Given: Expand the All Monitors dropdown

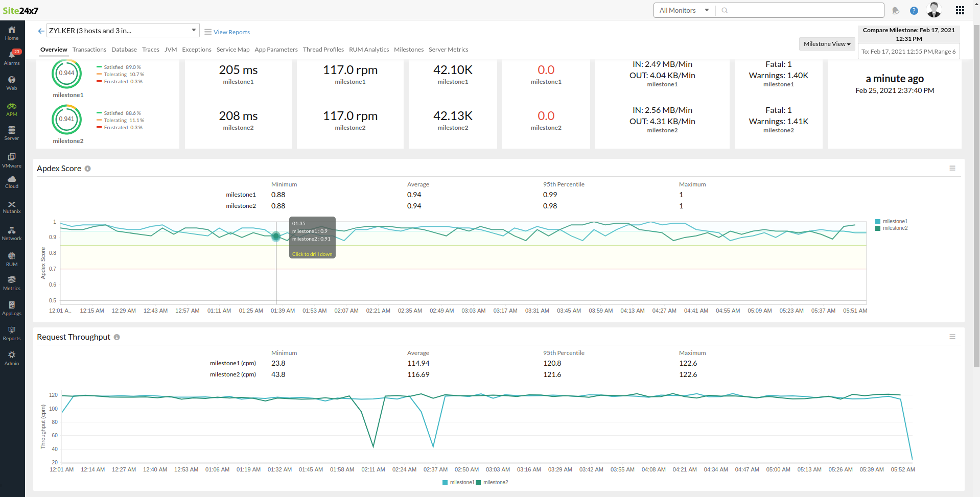Looking at the screenshot, I should click(684, 10).
